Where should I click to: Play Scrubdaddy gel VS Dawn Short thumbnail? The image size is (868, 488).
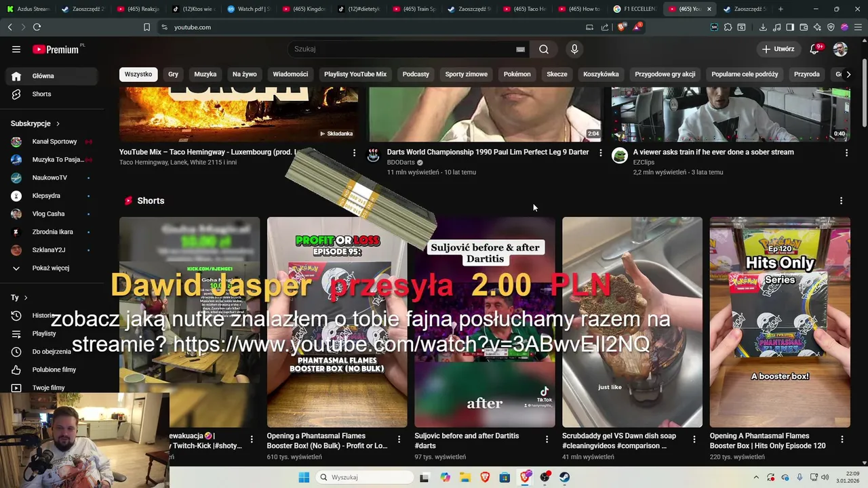[x=632, y=322]
